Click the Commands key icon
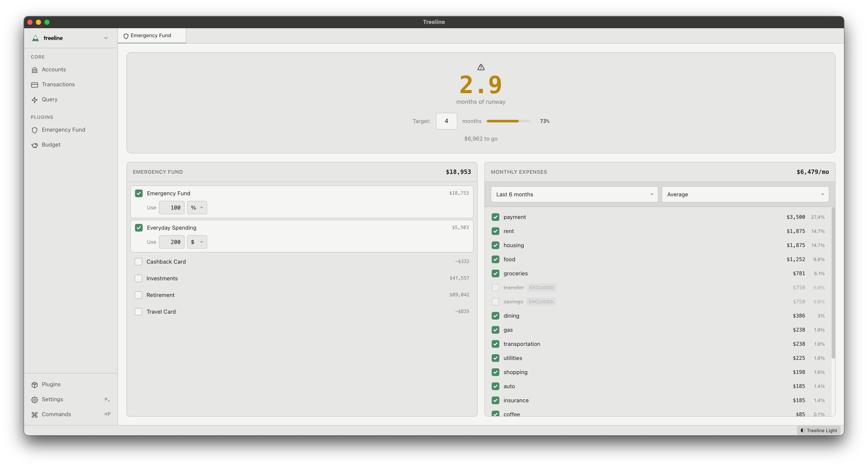Image resolution: width=868 pixels, height=467 pixels. pos(34,415)
